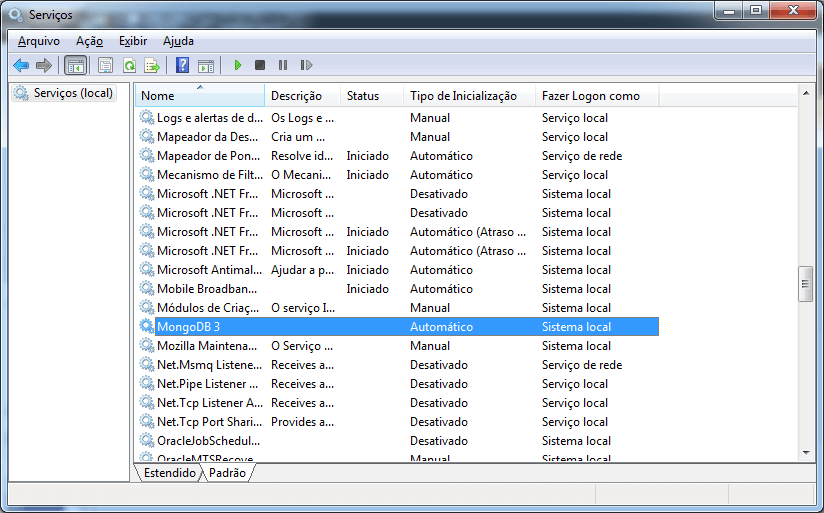
Task: Click the Back arrow toolbar icon
Action: (x=21, y=66)
